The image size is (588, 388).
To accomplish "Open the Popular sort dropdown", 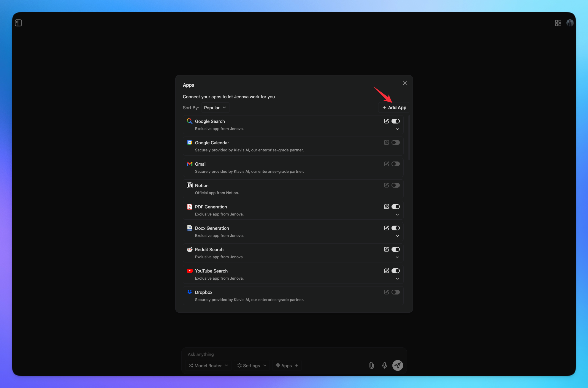I will 215,107.
